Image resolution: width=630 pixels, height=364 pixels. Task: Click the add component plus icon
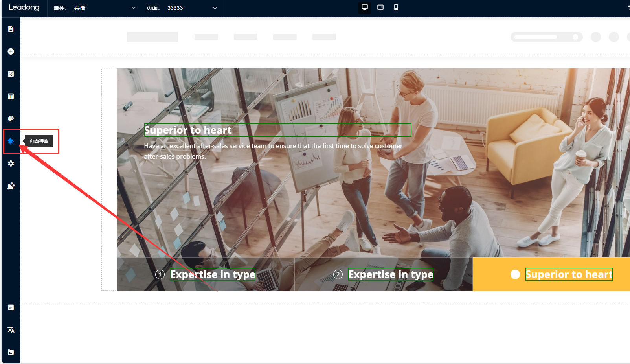pyautogui.click(x=11, y=51)
